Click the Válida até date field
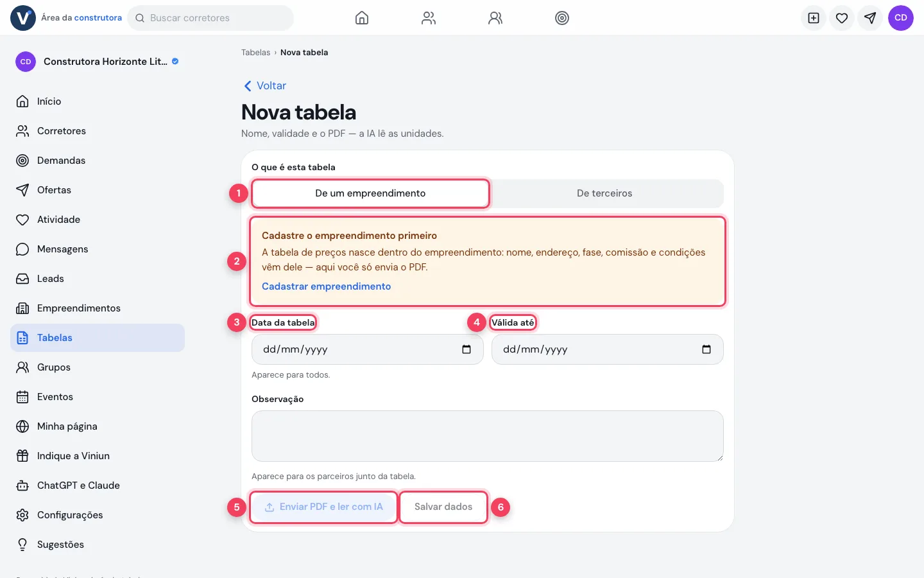The width and height of the screenshot is (924, 578). (x=608, y=349)
